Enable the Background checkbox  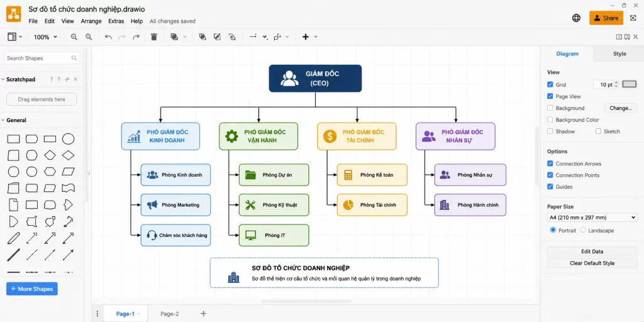550,108
